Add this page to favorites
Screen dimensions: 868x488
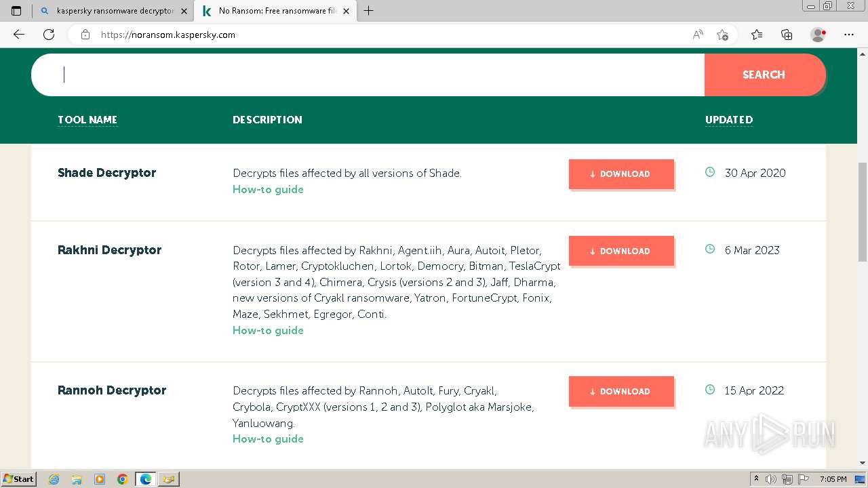point(722,35)
